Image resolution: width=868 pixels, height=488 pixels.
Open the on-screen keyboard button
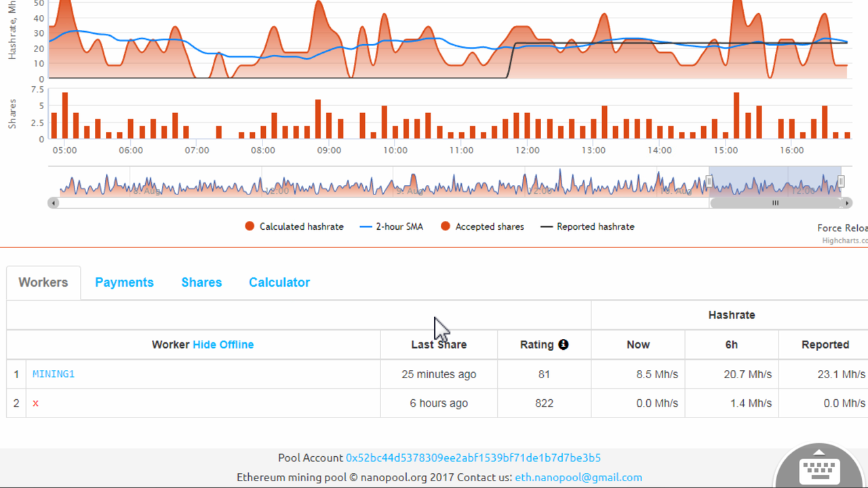[x=821, y=468]
